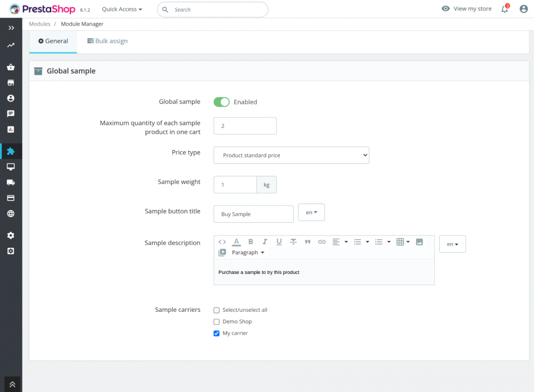534x392 pixels.
Task: Click the scroll-to-top double arrow icon
Action: pos(12,384)
